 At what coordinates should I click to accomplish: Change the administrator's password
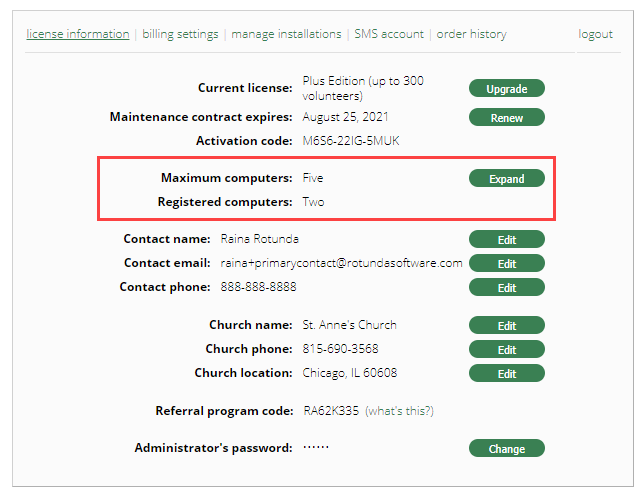point(506,449)
